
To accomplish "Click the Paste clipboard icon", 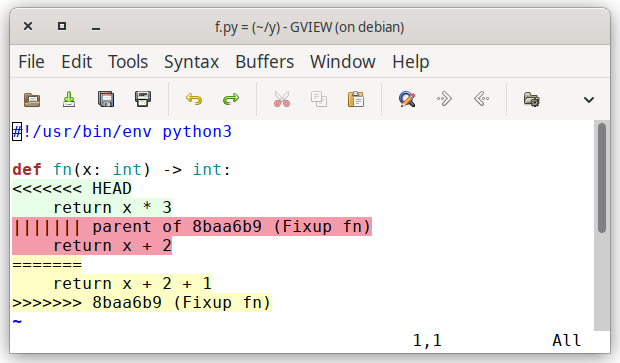I will tap(356, 99).
